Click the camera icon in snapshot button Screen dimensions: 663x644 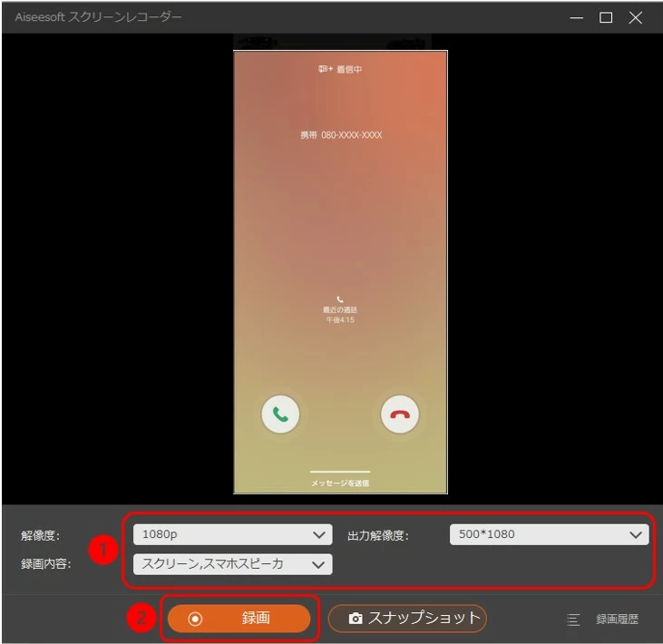(x=356, y=619)
